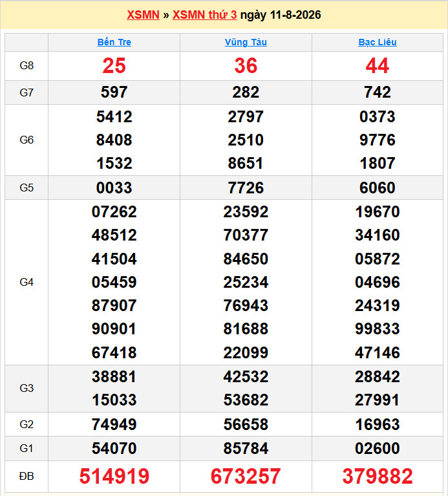Click G4 result 05872
Viewport: 448px width, 496px height.
click(x=377, y=259)
